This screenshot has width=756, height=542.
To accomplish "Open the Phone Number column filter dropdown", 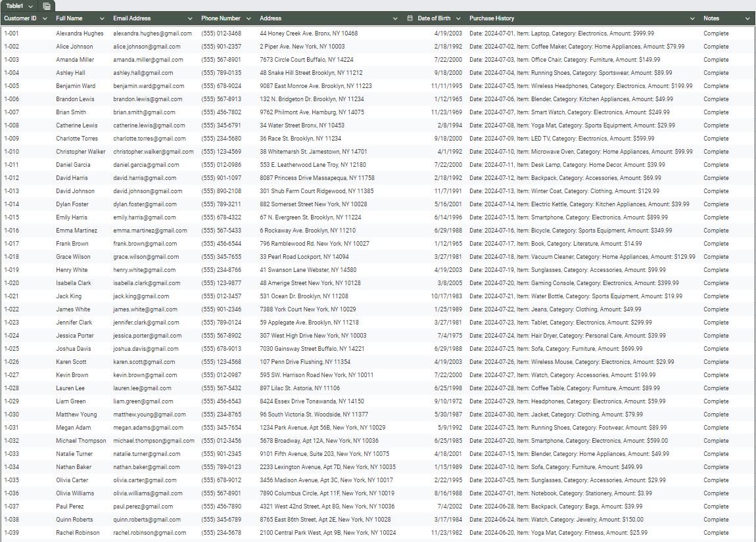I will (x=248, y=18).
